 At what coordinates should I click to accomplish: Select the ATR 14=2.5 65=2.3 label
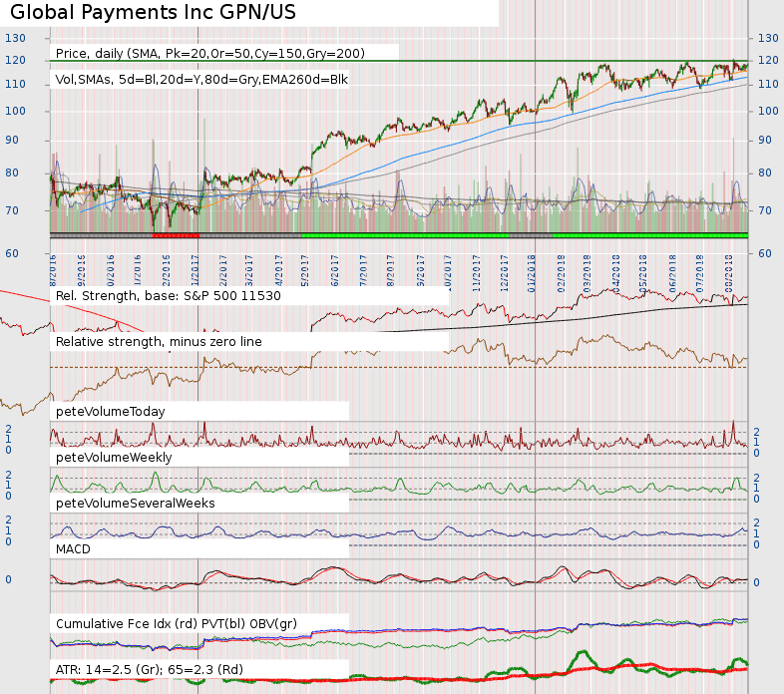(x=150, y=668)
